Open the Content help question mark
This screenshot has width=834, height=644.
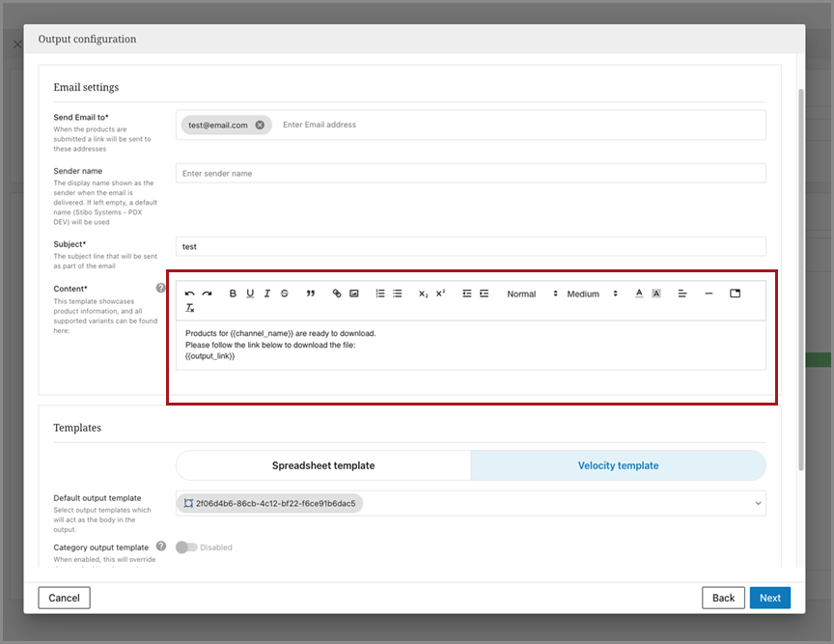click(161, 288)
